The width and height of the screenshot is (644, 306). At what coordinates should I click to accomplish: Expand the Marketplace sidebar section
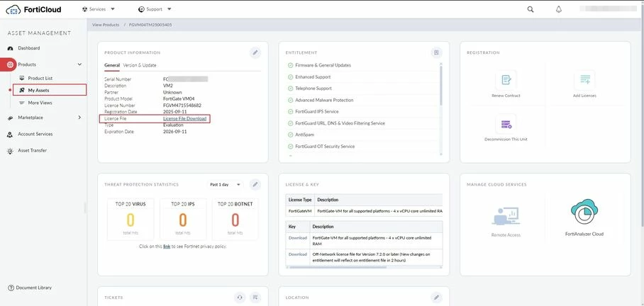pyautogui.click(x=79, y=118)
